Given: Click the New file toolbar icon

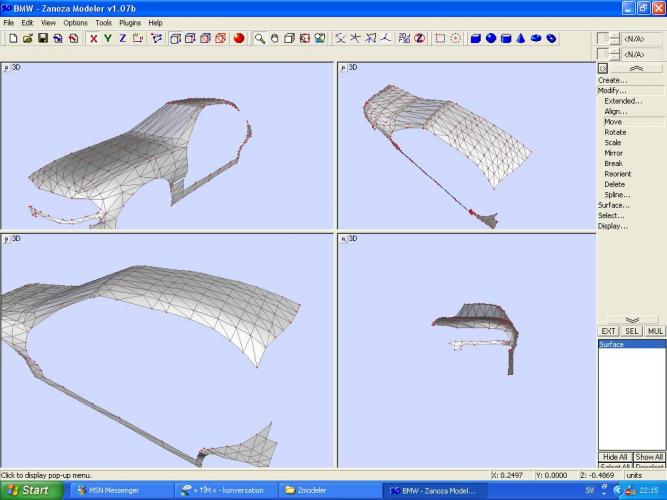Looking at the screenshot, I should (13, 39).
